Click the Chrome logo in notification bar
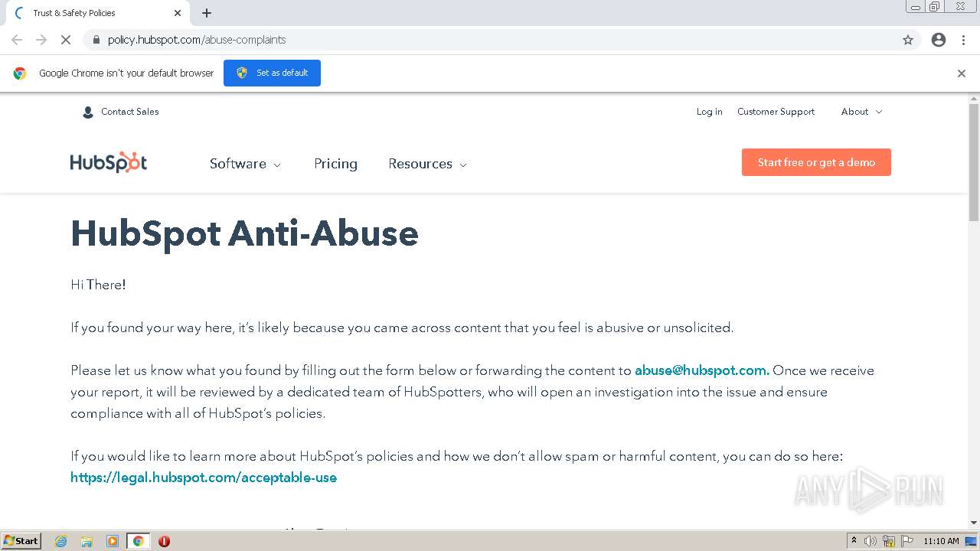Viewport: 980px width, 551px height. click(20, 73)
